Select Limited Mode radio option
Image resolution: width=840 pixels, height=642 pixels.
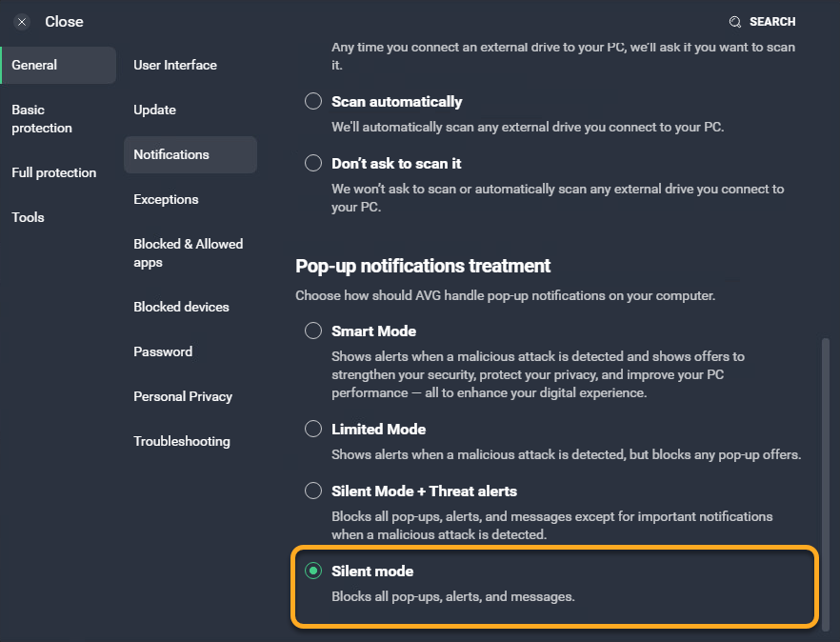313,429
